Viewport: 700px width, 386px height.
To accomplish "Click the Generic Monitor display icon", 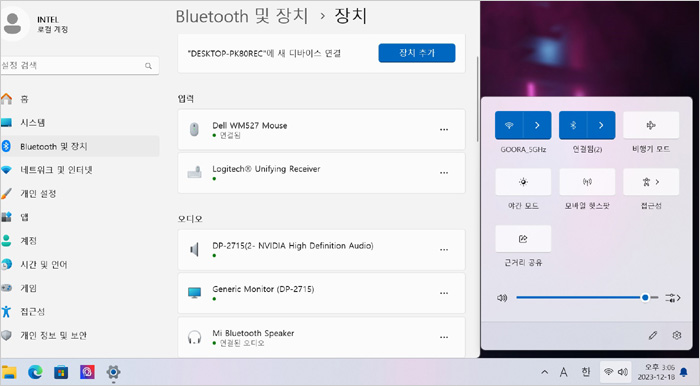I will coord(194,293).
